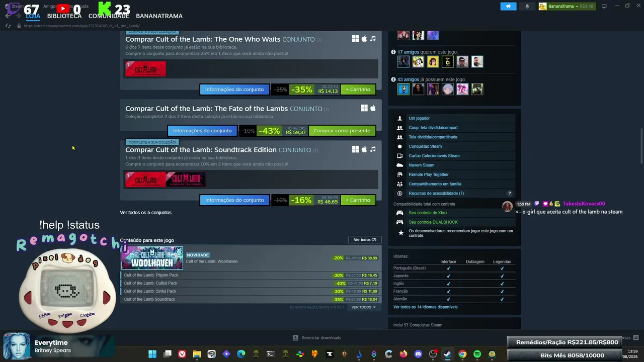Open info for Soundtrack Edition bundle
The height and width of the screenshot is (362, 644).
point(234,200)
